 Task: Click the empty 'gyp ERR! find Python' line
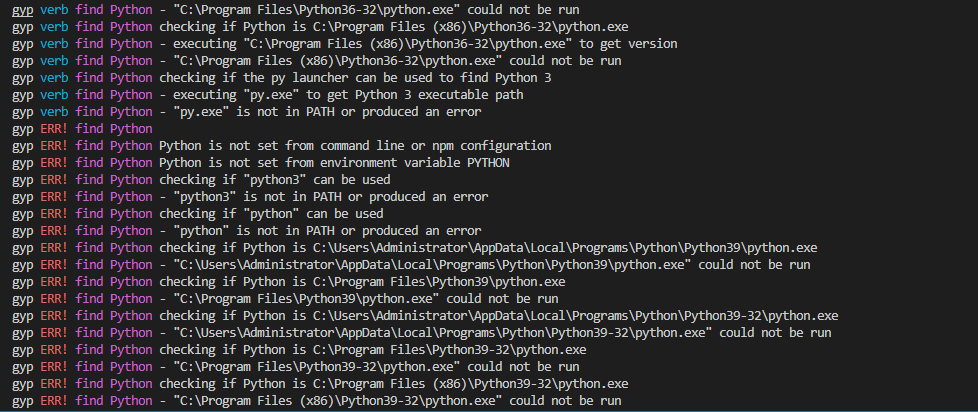(x=82, y=129)
